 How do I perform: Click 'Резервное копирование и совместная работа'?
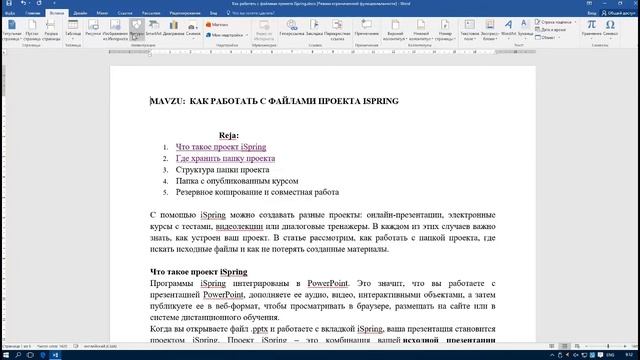point(258,192)
